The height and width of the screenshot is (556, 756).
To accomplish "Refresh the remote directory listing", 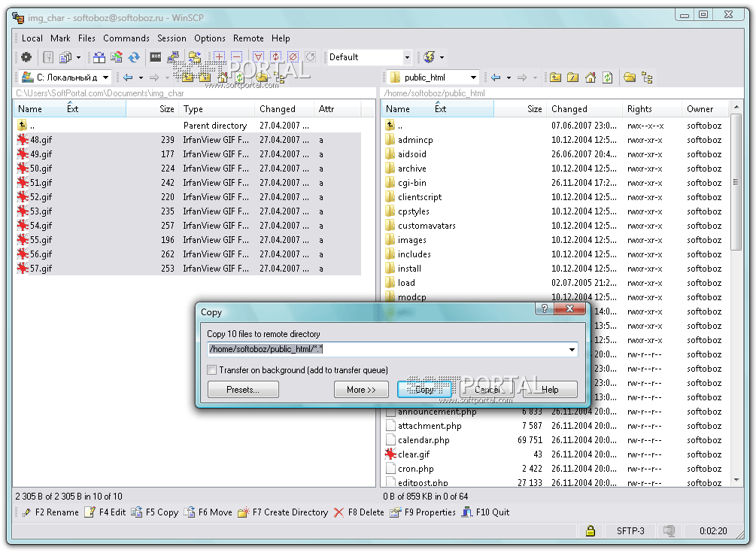I will click(608, 77).
